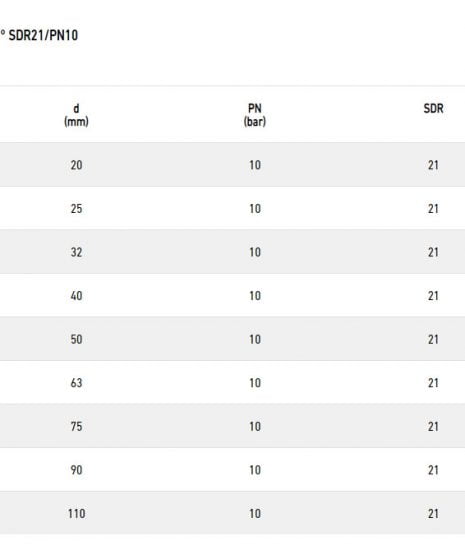
Task: Select PN value in the 20 mm row
Action: pyautogui.click(x=255, y=165)
